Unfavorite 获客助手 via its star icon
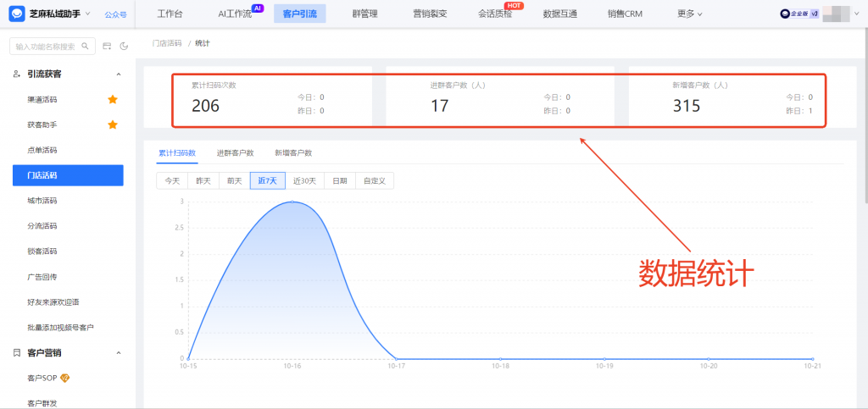This screenshot has width=868, height=409. pos(112,125)
